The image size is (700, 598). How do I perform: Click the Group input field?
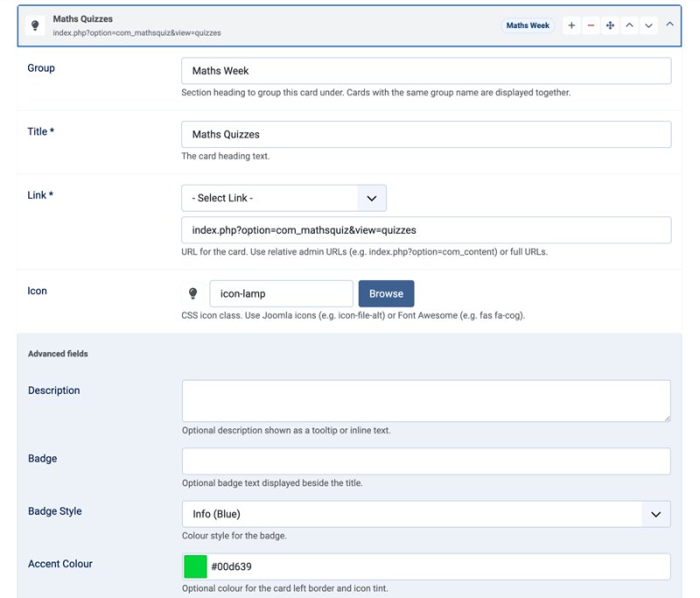click(426, 71)
